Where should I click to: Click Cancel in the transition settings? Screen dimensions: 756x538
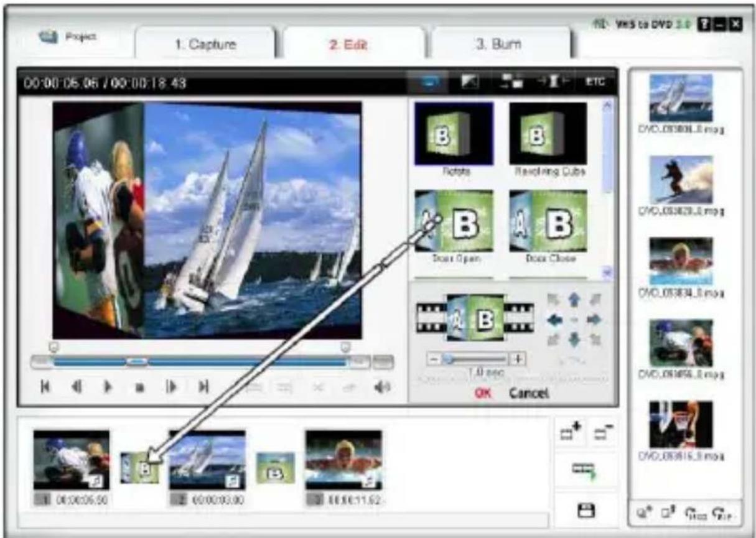(528, 393)
